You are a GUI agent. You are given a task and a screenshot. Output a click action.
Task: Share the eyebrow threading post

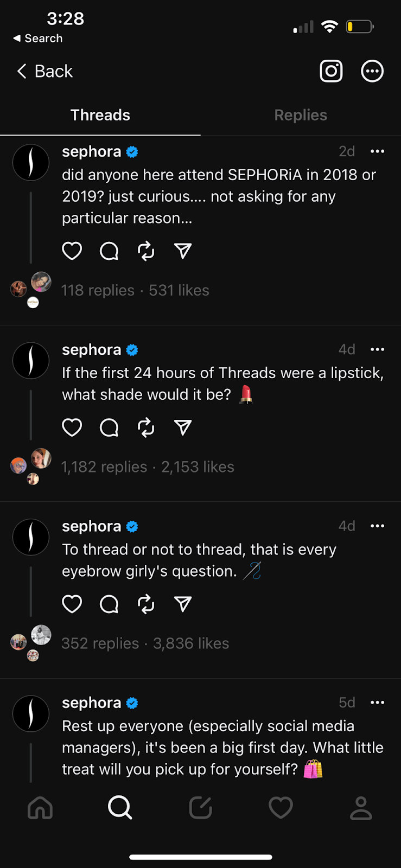click(x=183, y=604)
